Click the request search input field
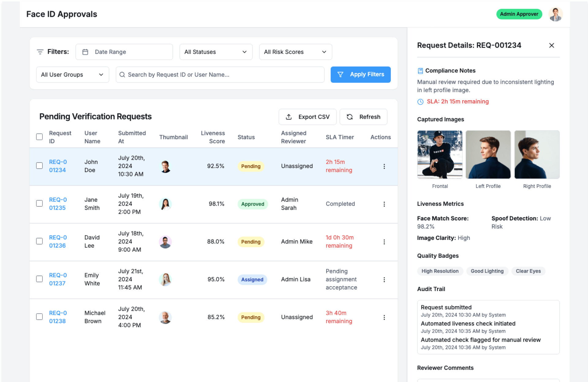Screen dimensions: 588x382 220,75
